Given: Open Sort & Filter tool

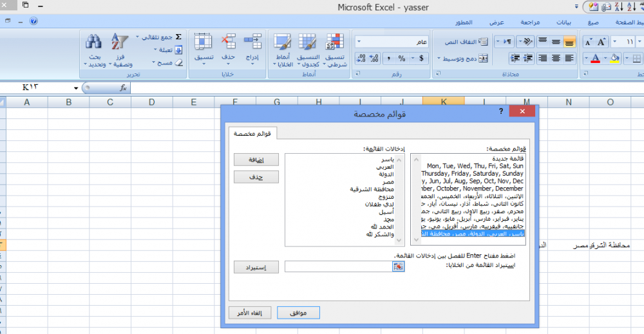Looking at the screenshot, I should click(x=121, y=50).
